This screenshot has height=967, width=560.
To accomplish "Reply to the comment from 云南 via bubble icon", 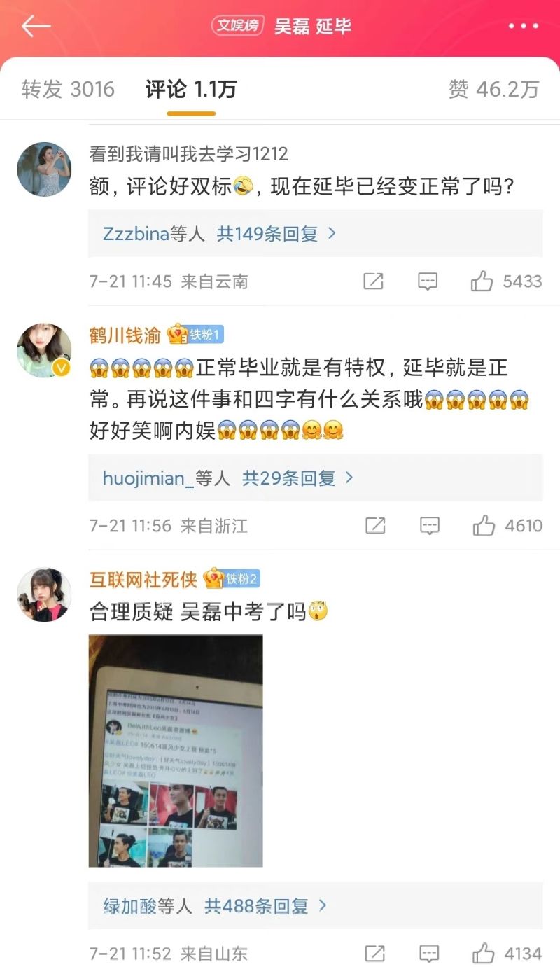I will [428, 281].
